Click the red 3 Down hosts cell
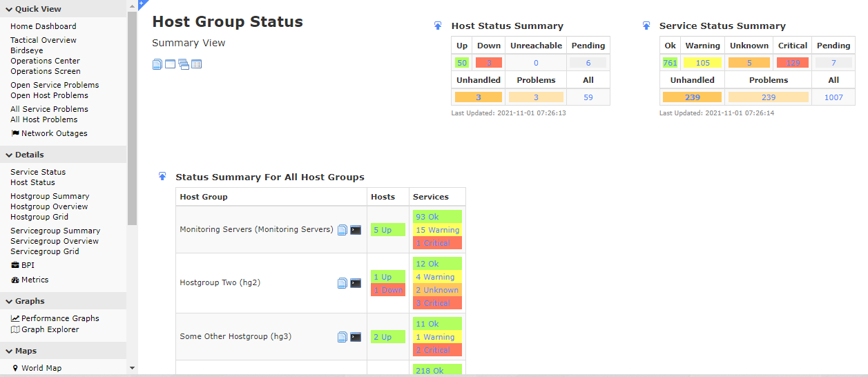 point(489,63)
